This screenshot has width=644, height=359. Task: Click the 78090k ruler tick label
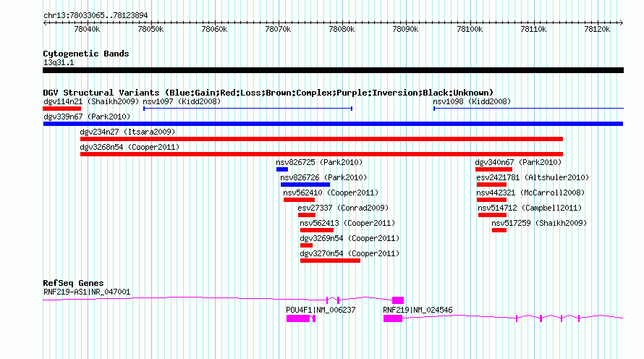(405, 29)
